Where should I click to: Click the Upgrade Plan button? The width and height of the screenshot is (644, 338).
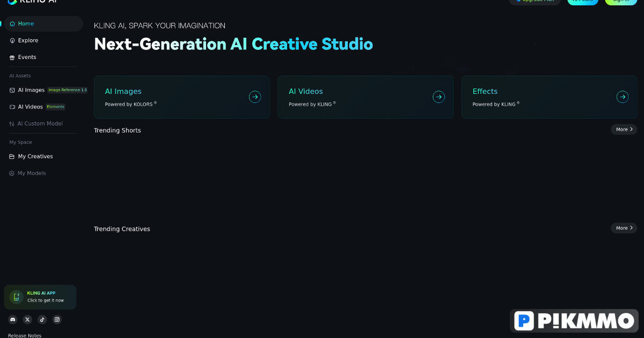535,2
